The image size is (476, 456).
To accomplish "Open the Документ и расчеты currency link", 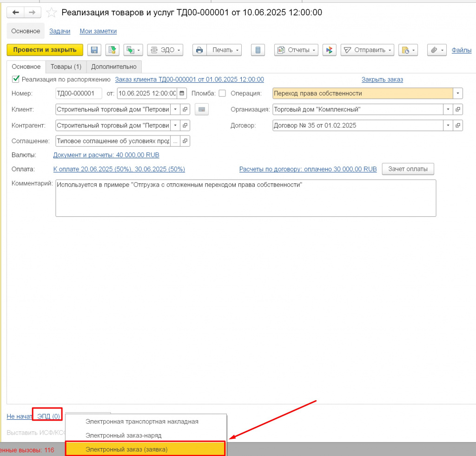I will [106, 155].
